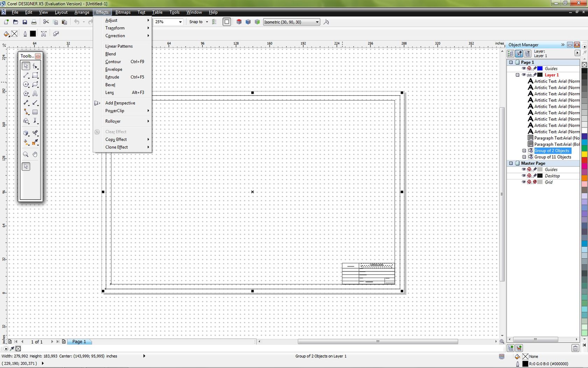Toggle visibility eye of Grid layer
The height and width of the screenshot is (368, 588).
524,182
